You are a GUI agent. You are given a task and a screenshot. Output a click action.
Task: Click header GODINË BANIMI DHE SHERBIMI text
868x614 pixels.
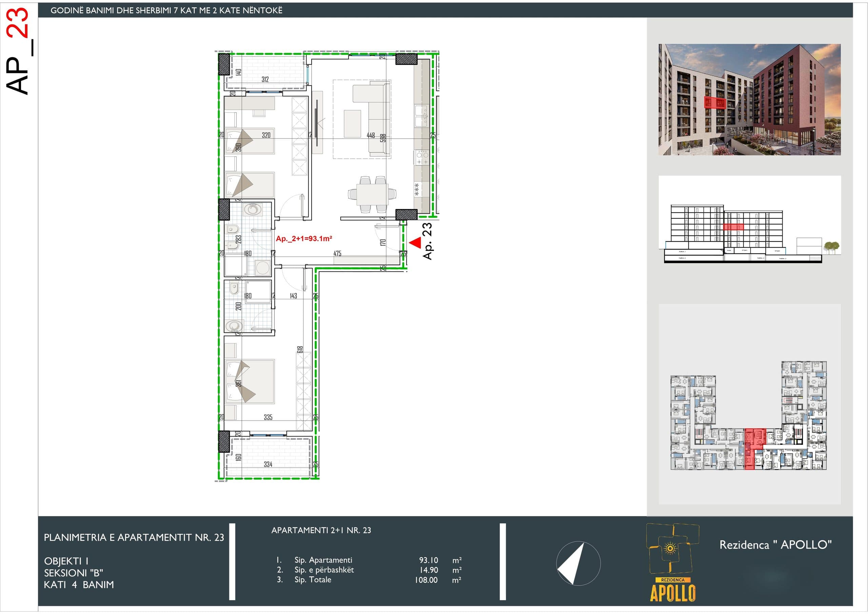click(x=166, y=10)
